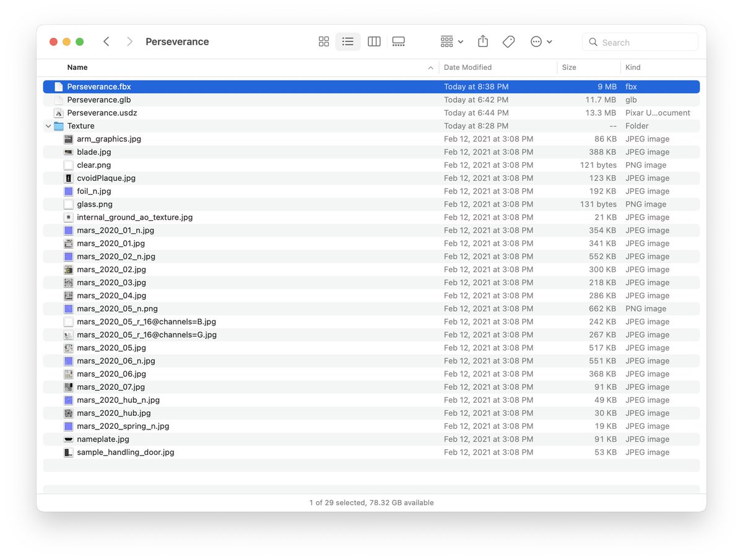Select the file name mars_2020_02_n.jpg

pos(116,256)
